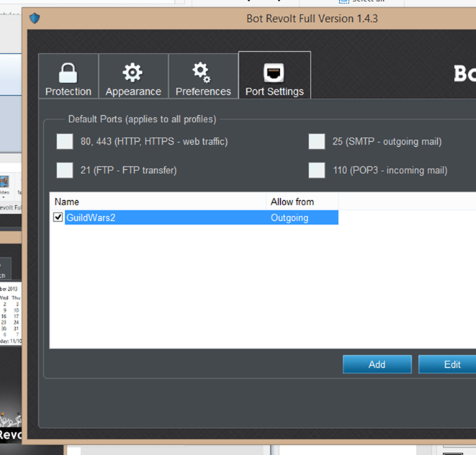Click the Bot Revolt shield icon in title bar

point(35,18)
